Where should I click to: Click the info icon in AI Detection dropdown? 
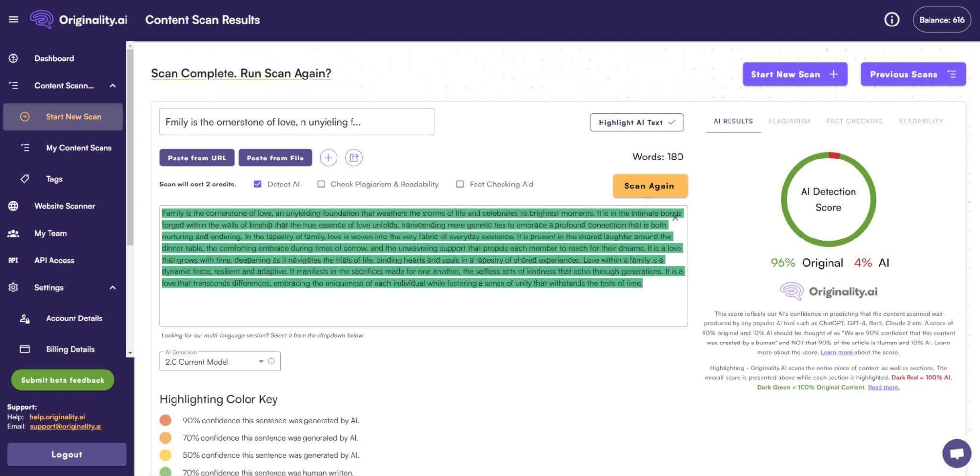271,361
